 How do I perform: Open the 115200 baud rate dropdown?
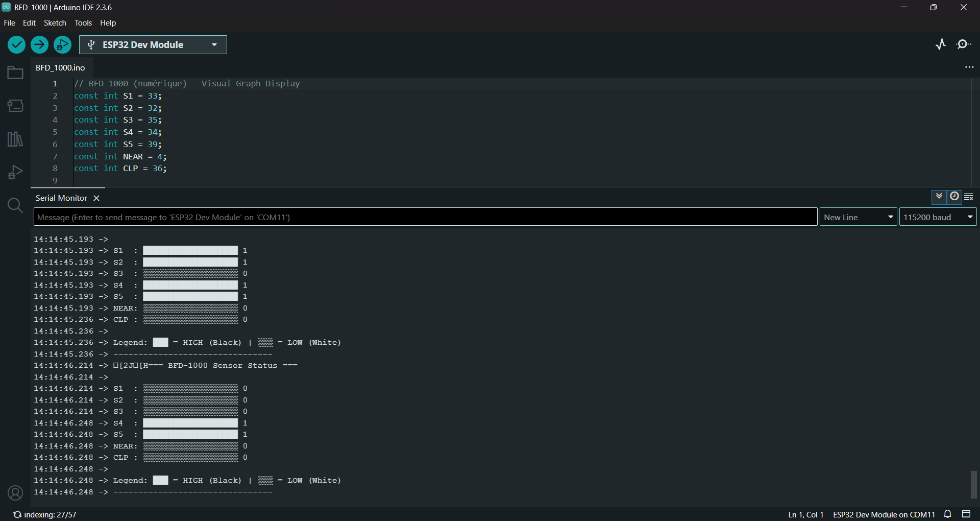coord(938,217)
